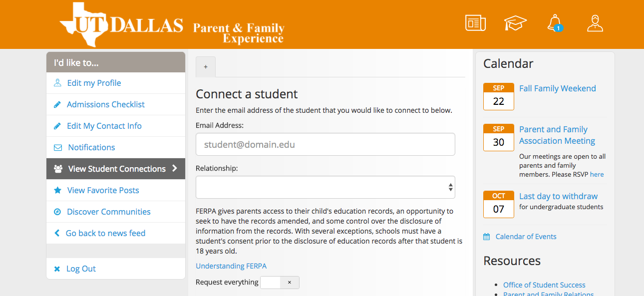Viewport: 644px width, 296px height.
Task: Click the group icon beside View Student Connections
Action: tap(58, 169)
